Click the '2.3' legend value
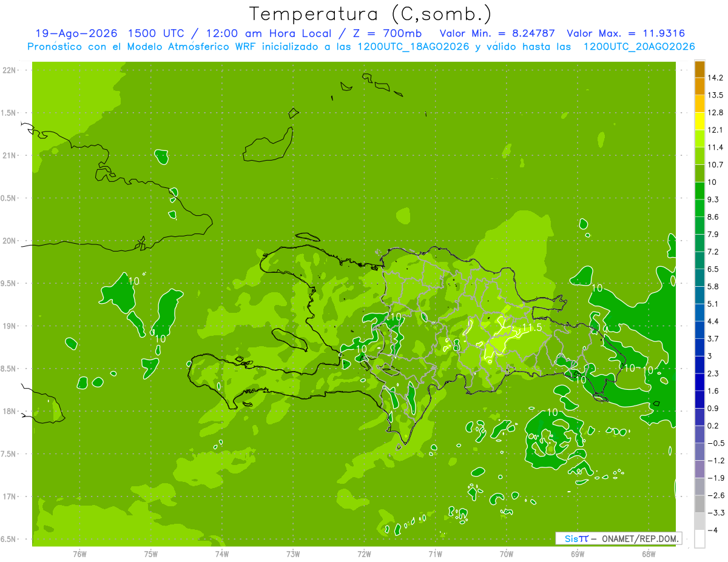 [713, 373]
